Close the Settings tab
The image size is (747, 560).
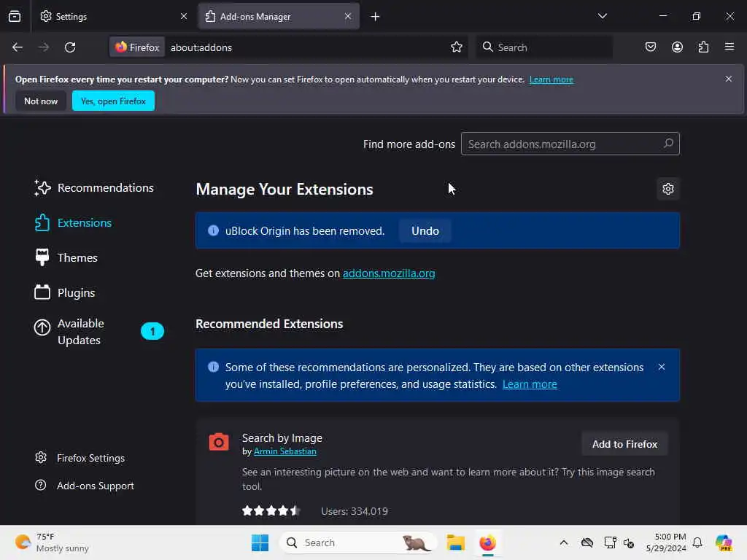point(184,17)
